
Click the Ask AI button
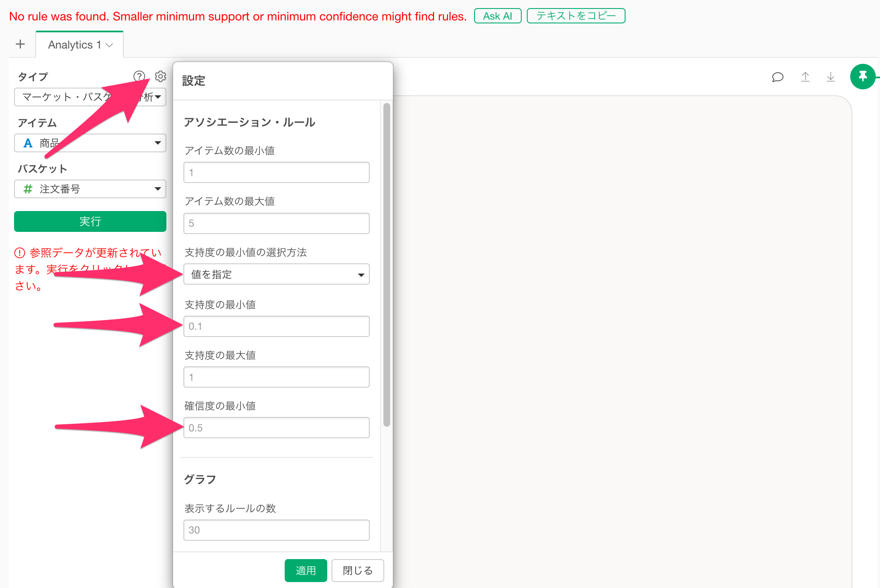click(x=497, y=16)
